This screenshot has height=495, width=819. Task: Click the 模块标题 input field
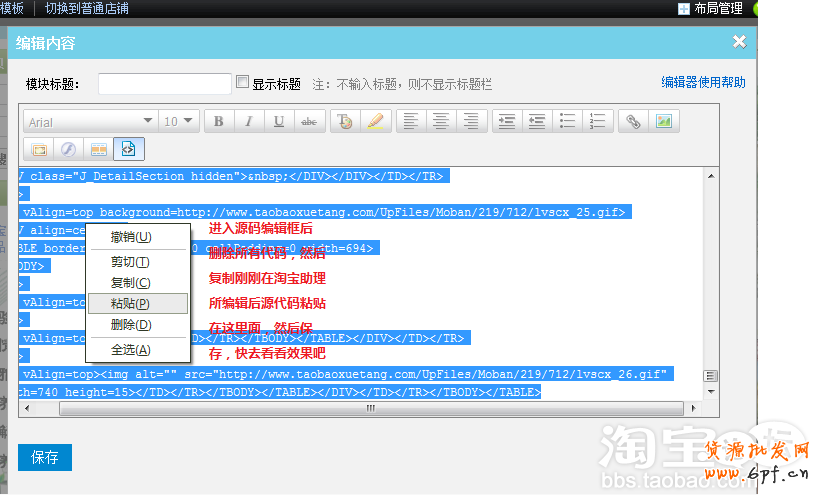click(x=165, y=84)
